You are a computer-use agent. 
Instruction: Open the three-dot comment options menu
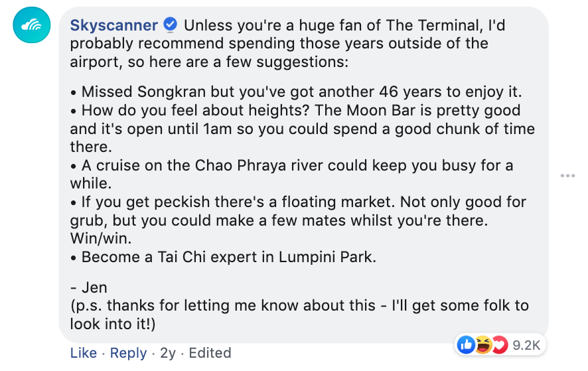click(x=567, y=175)
